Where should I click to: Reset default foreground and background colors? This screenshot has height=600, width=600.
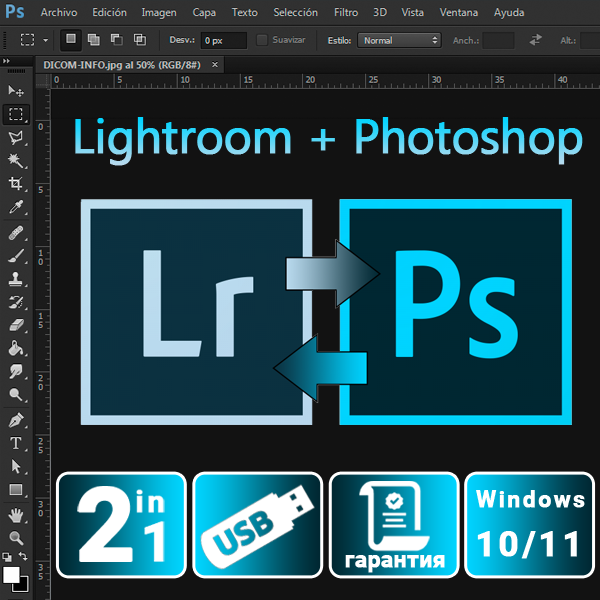click(x=7, y=557)
